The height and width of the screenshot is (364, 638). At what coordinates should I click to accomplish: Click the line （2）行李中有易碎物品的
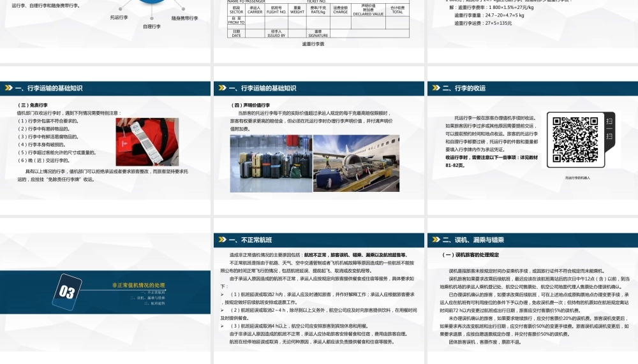[43, 129]
